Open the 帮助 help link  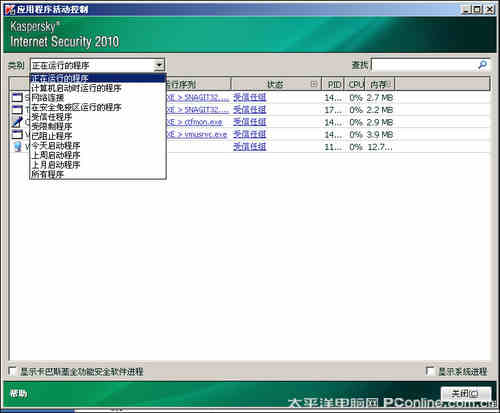(18, 394)
